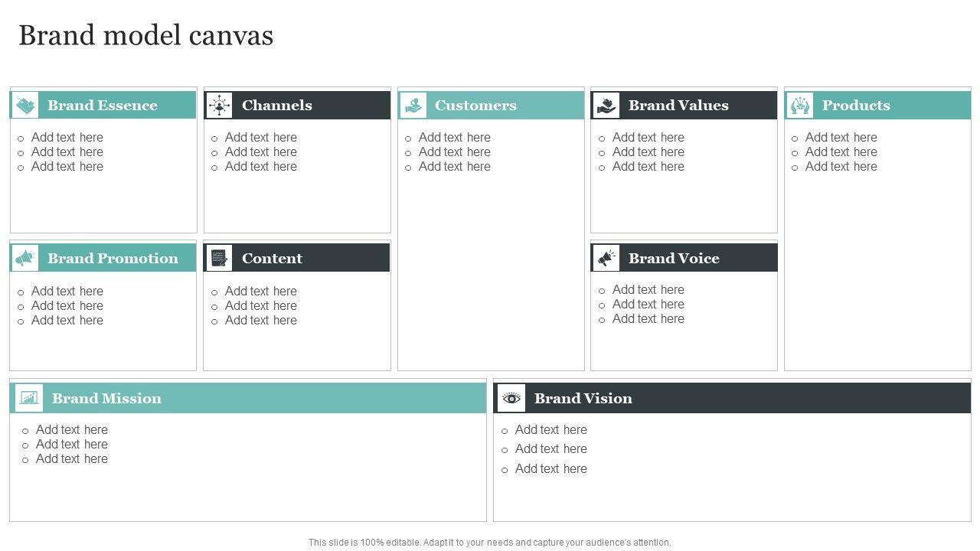Click the Brand Mission header bar

pos(306,398)
